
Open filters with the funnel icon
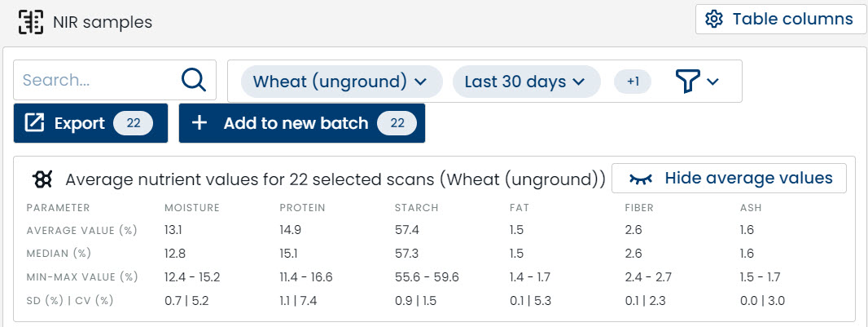pos(687,81)
